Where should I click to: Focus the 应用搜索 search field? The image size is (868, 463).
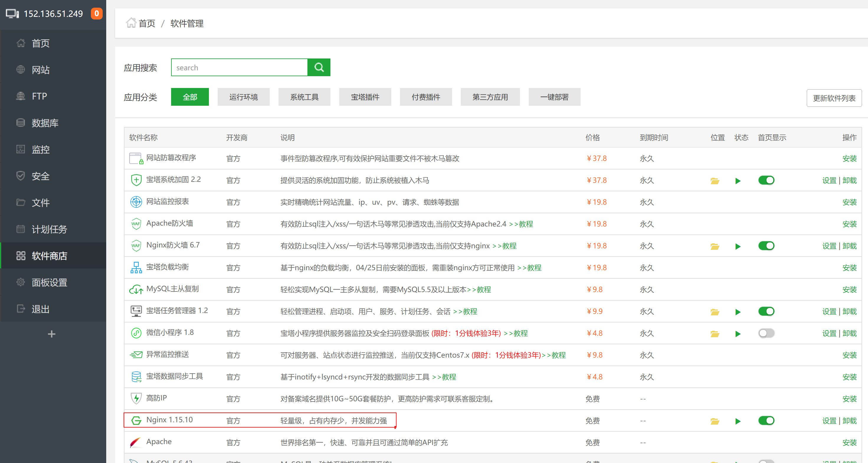[239, 67]
